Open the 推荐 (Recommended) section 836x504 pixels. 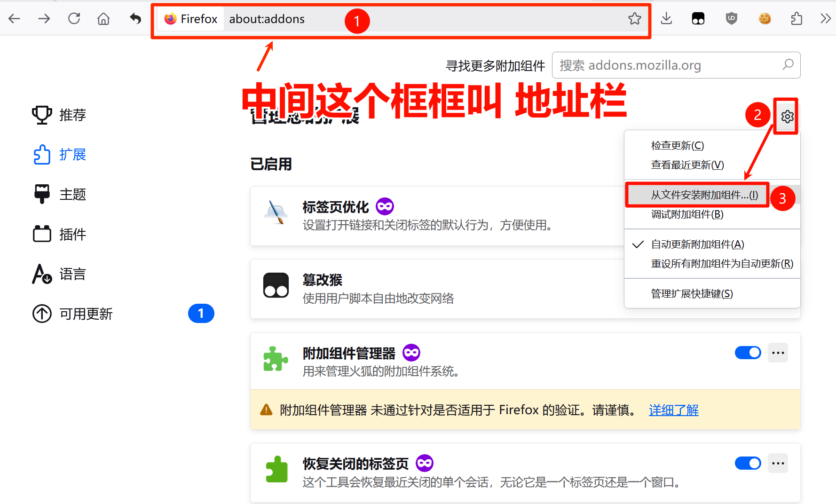tap(71, 115)
